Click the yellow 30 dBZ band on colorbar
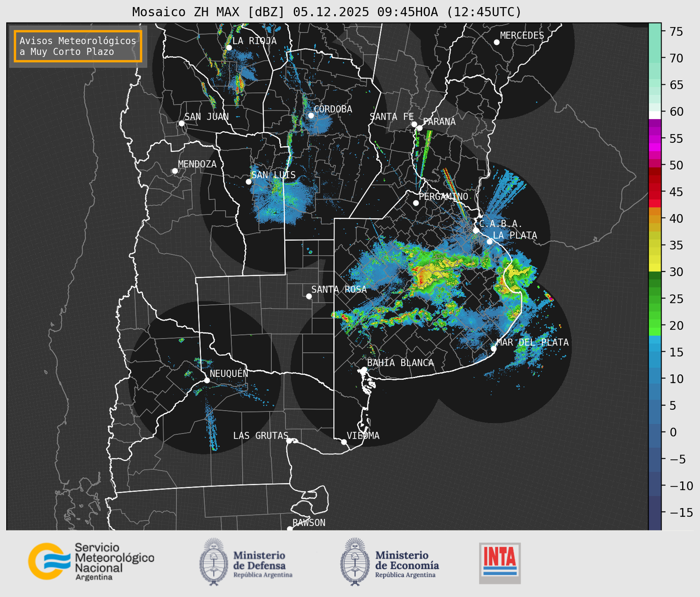 click(x=655, y=268)
